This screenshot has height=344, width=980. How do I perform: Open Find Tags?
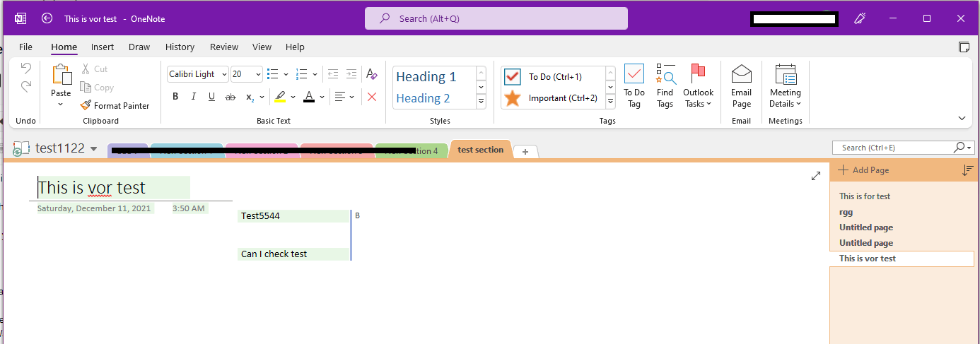click(x=665, y=86)
